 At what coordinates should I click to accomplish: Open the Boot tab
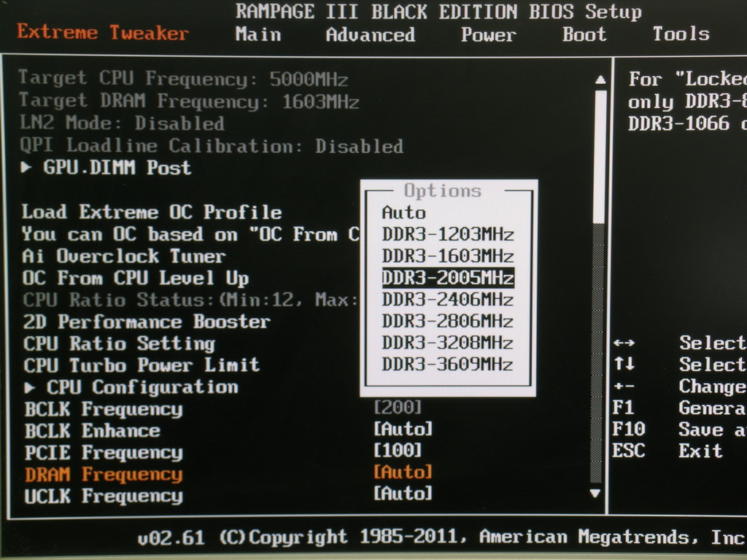click(x=584, y=34)
